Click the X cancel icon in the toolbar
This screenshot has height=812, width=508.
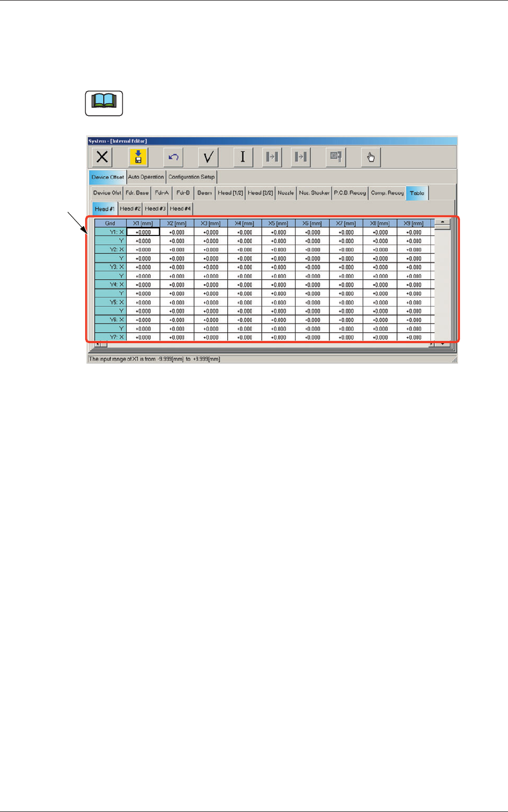(102, 157)
